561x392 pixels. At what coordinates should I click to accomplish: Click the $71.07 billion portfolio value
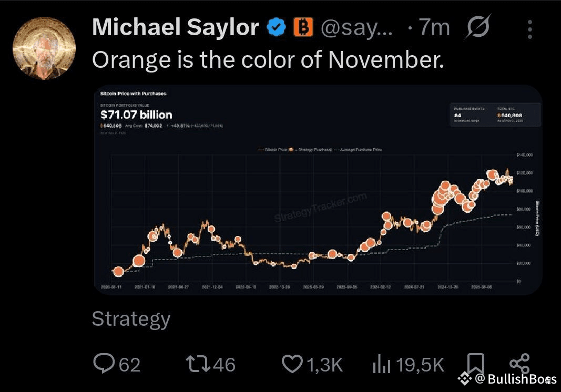tap(136, 115)
